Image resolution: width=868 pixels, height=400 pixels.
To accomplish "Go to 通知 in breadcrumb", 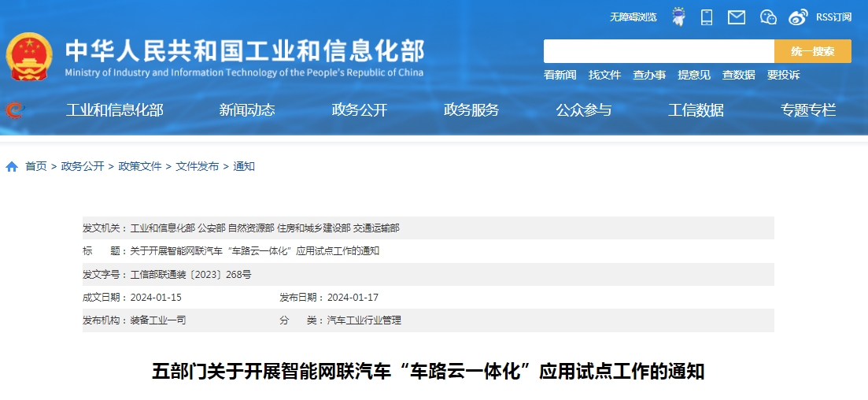I will [244, 166].
